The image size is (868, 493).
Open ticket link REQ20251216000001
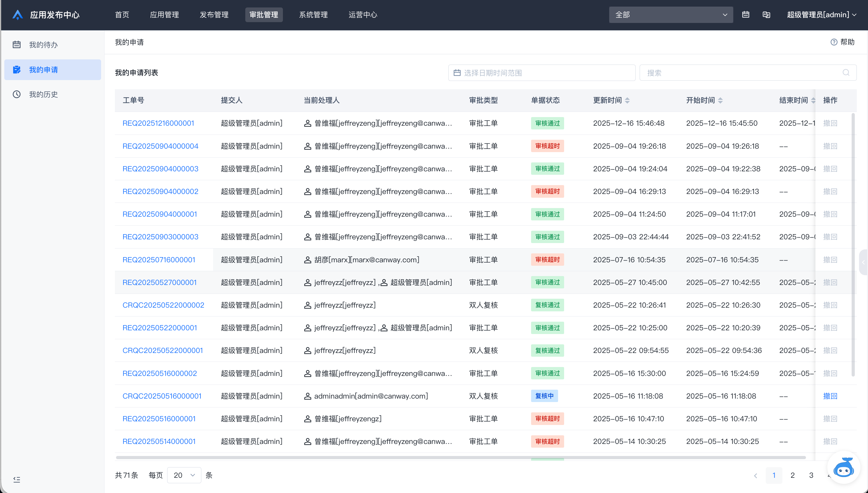pos(158,123)
